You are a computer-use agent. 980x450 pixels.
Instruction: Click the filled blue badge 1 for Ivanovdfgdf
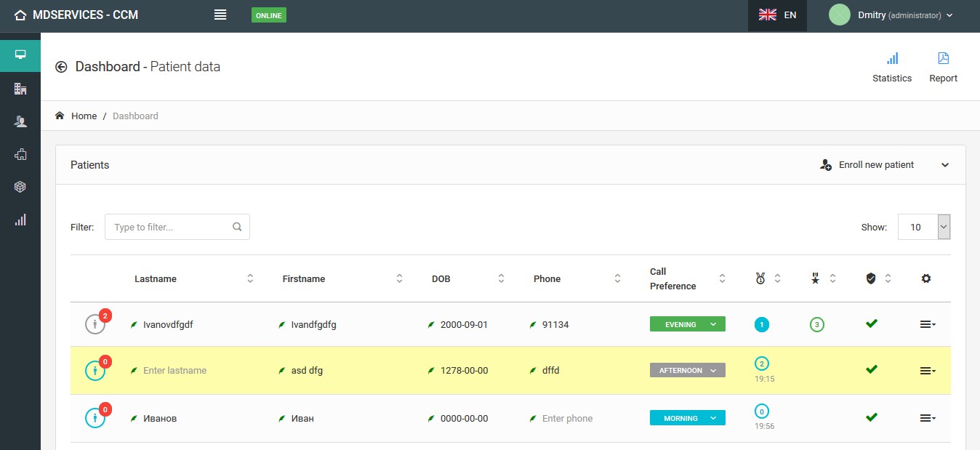pos(762,325)
